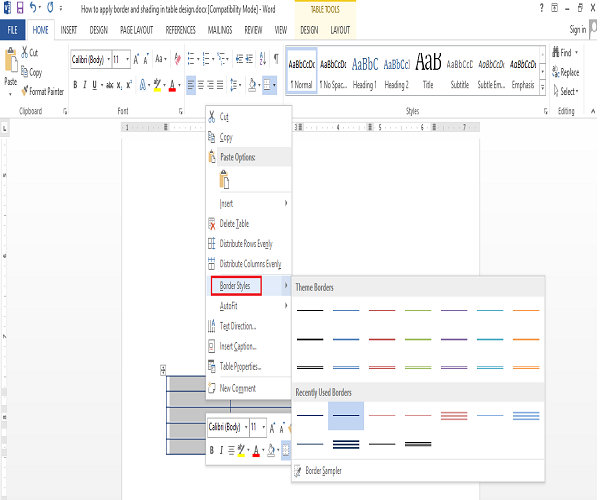
Task: Click the Strikethrough abc icon
Action: point(109,85)
